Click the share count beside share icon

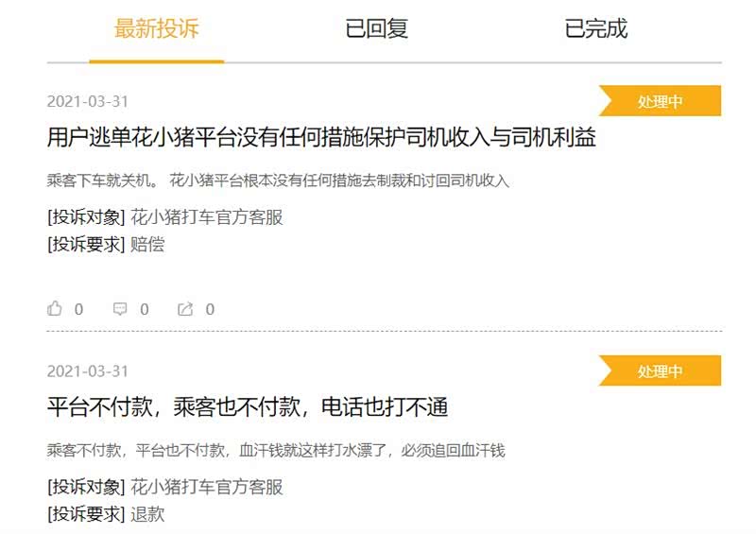(x=210, y=309)
